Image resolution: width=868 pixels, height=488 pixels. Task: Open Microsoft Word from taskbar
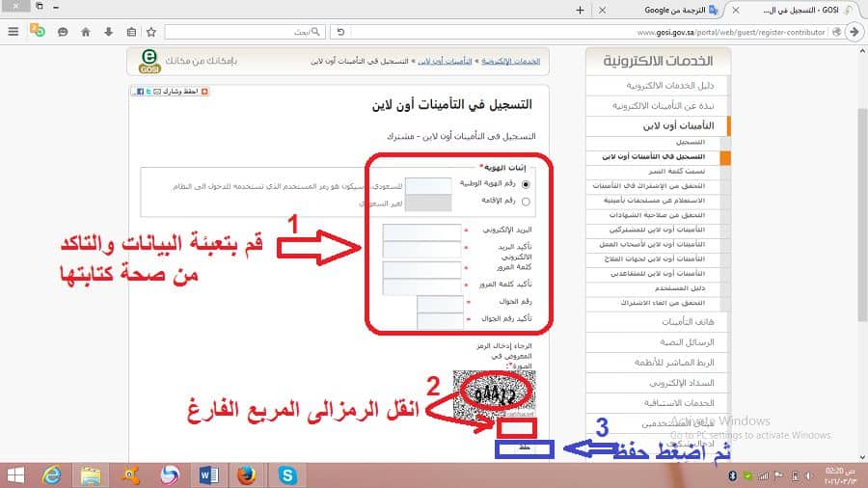coord(208,475)
